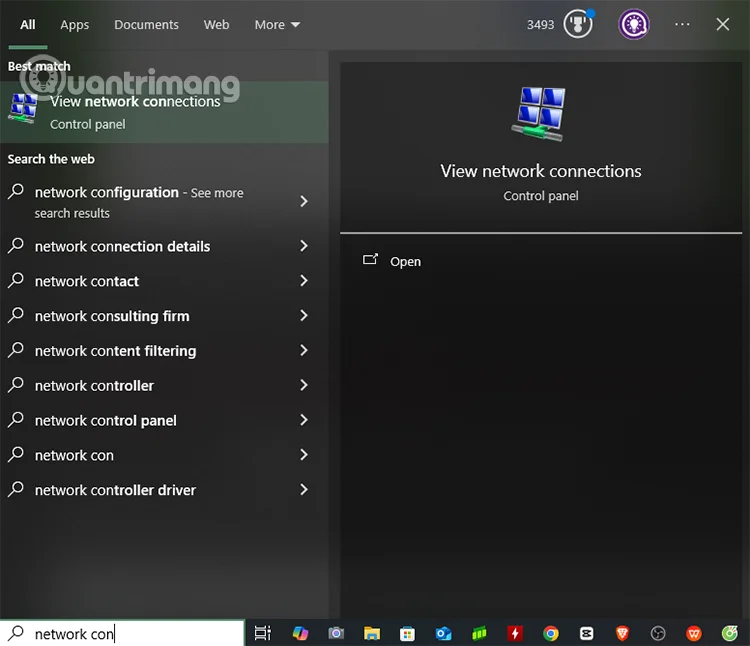Switch to the Web tab
Image resolution: width=750 pixels, height=646 pixels.
(x=217, y=25)
